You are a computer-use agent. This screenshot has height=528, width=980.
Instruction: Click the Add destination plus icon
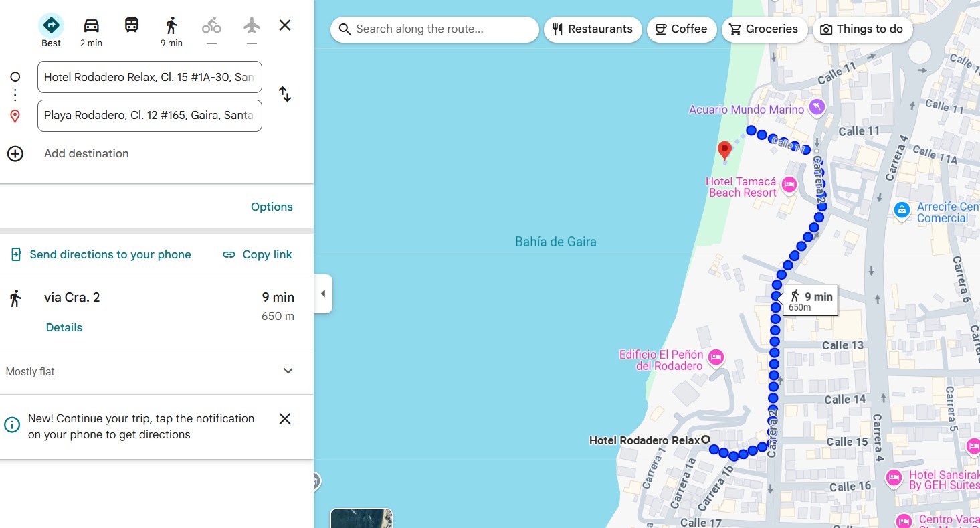15,153
